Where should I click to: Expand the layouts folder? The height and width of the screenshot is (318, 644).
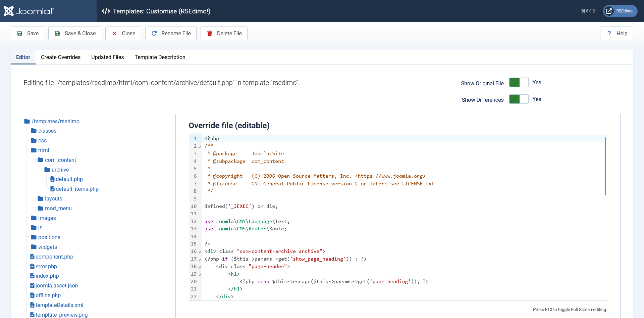coord(53,198)
